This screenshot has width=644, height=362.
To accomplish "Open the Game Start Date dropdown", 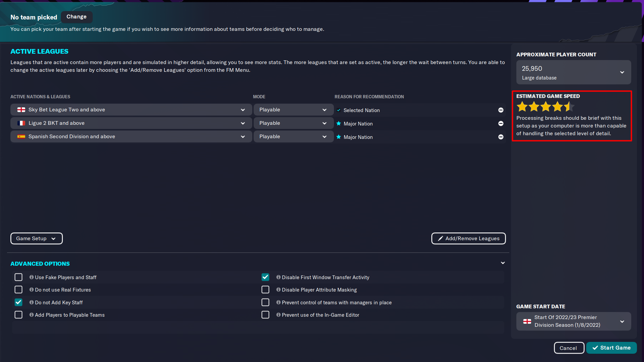I will click(573, 321).
